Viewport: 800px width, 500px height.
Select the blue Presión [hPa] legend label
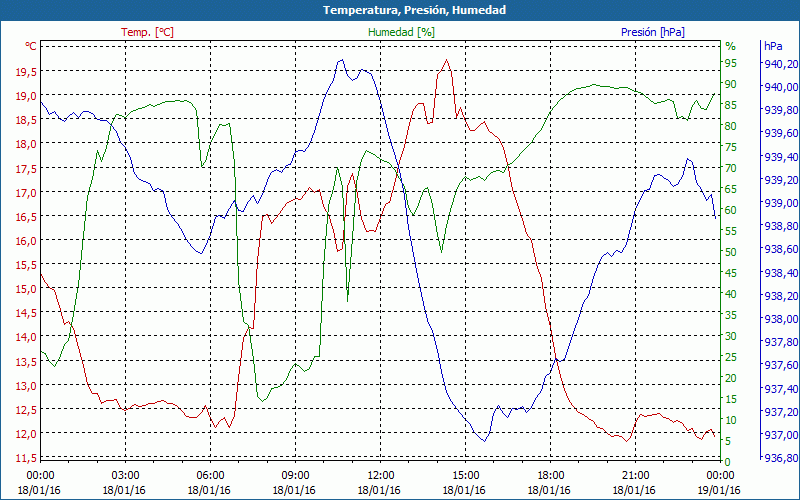pos(653,32)
